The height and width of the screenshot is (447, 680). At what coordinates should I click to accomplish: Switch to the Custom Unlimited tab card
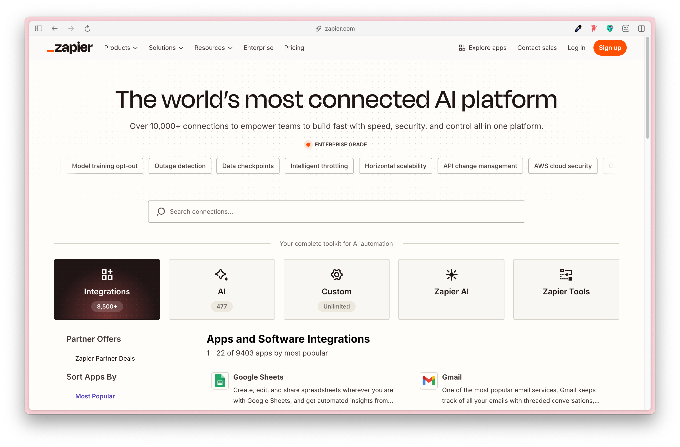(337, 290)
